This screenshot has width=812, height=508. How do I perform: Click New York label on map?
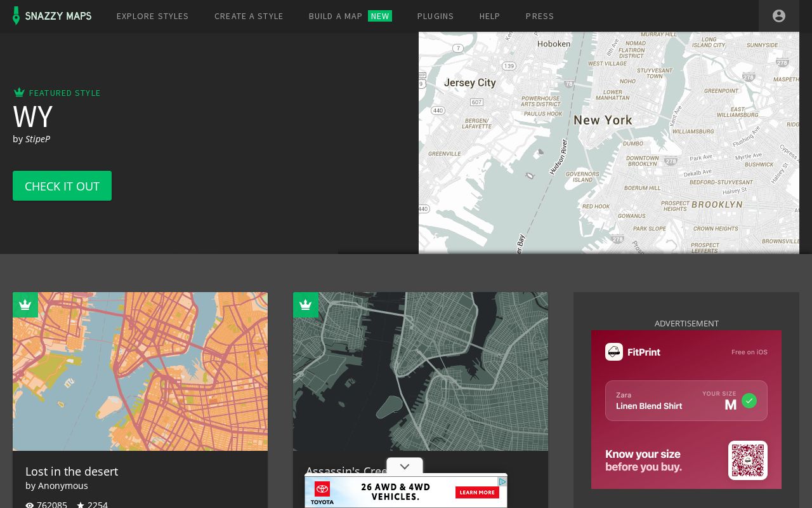(603, 120)
